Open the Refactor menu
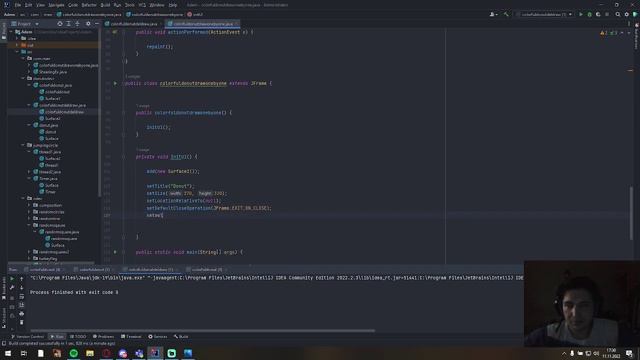The width and height of the screenshot is (640, 360). click(89, 5)
